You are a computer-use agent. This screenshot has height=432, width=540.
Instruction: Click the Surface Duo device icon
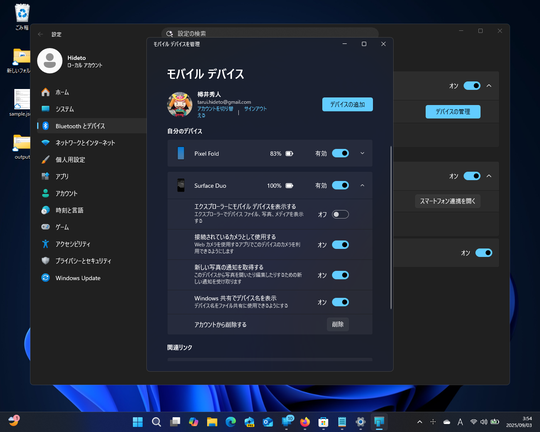[x=181, y=185]
